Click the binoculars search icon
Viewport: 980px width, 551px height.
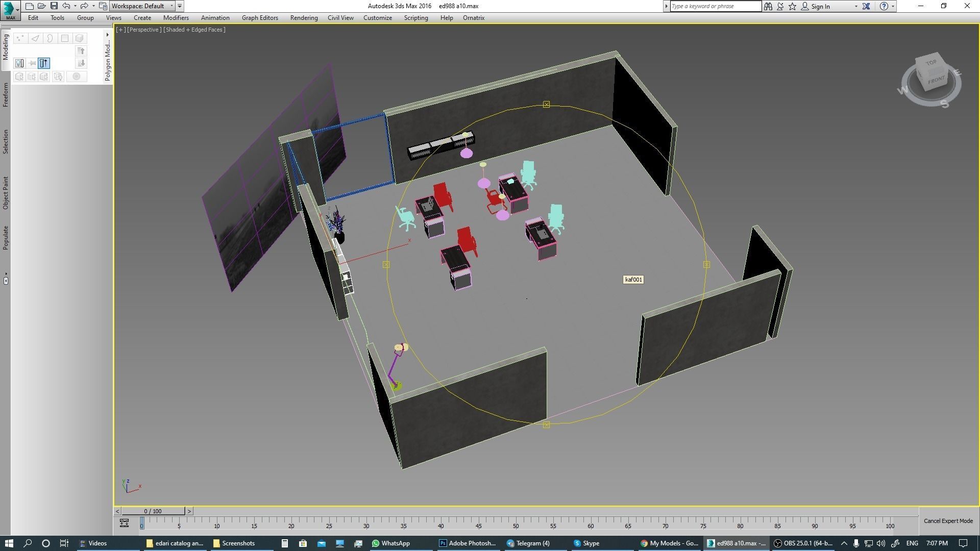tap(768, 6)
